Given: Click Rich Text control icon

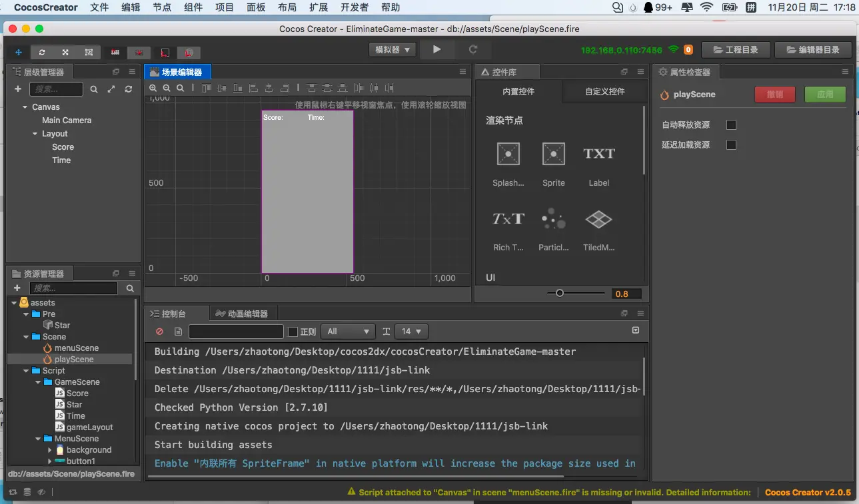Looking at the screenshot, I should (x=508, y=218).
